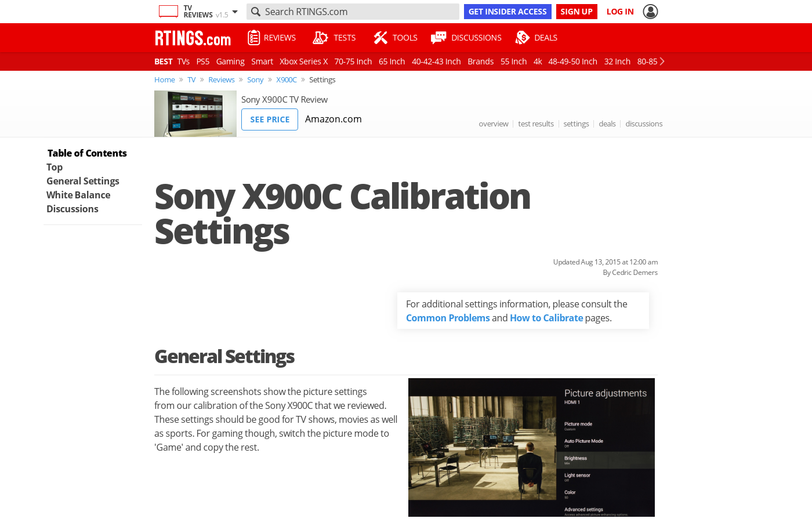Image resolution: width=812 pixels, height=522 pixels.
Task: Open the user account profile icon
Action: [x=650, y=12]
